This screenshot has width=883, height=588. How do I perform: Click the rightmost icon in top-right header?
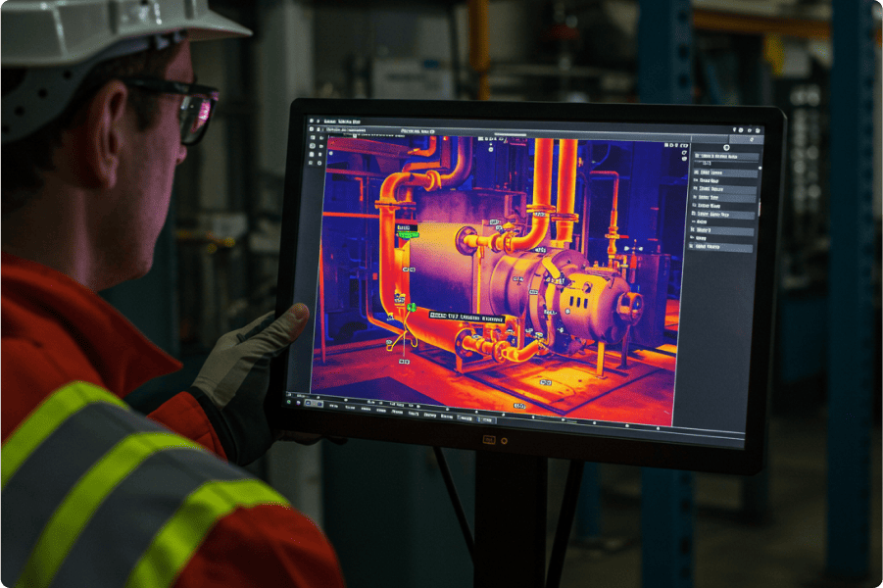(758, 130)
